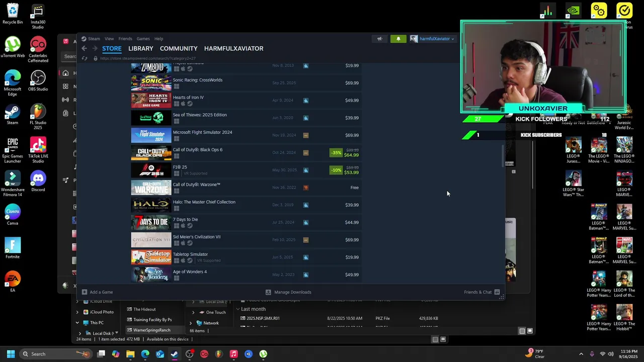
Task: Open the Friends menu in Steam
Action: point(125,39)
